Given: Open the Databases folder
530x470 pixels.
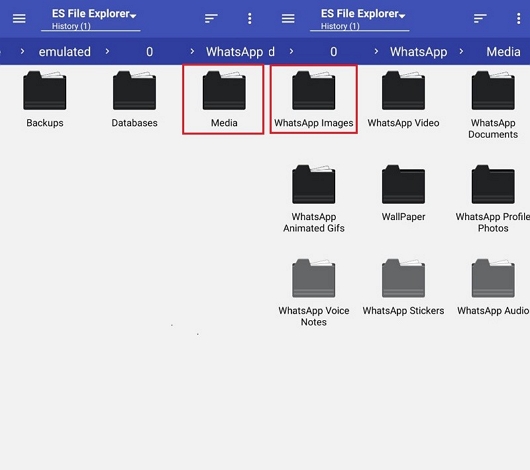Looking at the screenshot, I should point(135,99).
